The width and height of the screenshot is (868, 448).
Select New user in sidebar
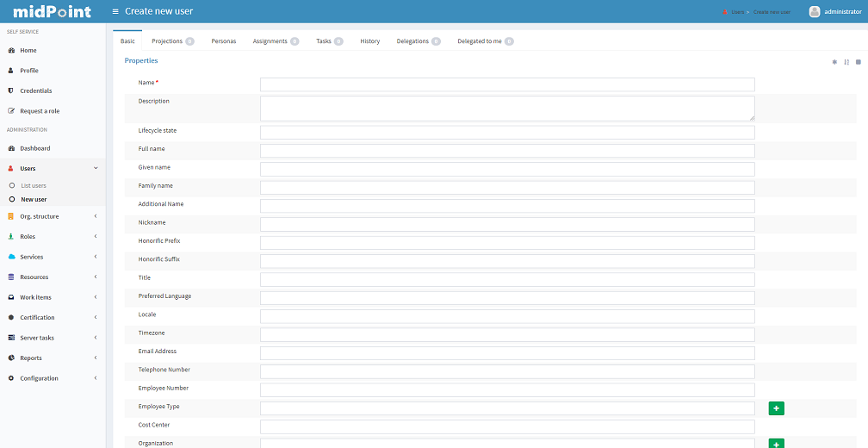pyautogui.click(x=34, y=199)
